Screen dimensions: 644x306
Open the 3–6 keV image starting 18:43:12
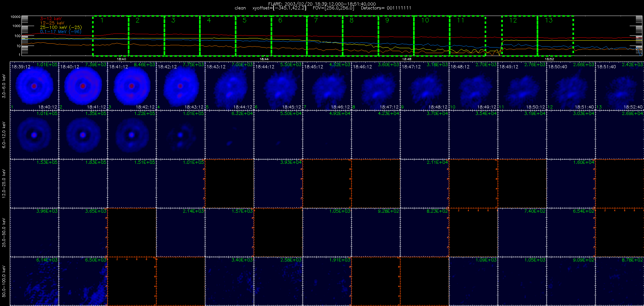pyautogui.click(x=229, y=86)
